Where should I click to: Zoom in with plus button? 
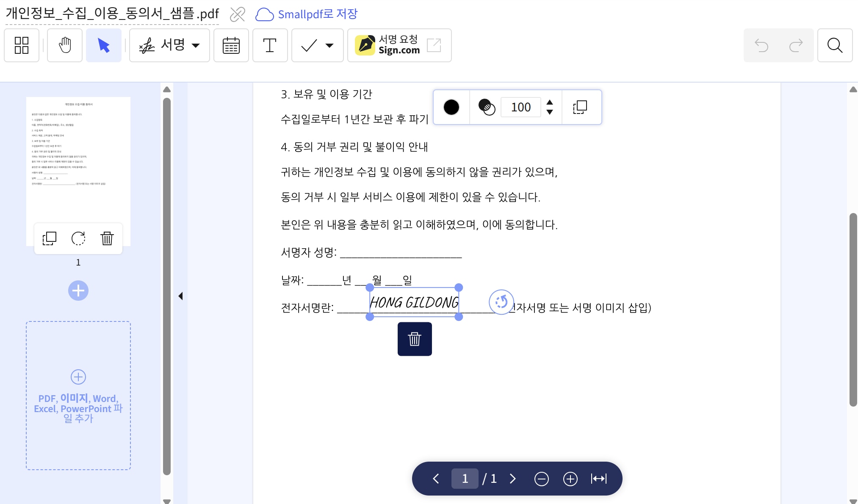(570, 479)
